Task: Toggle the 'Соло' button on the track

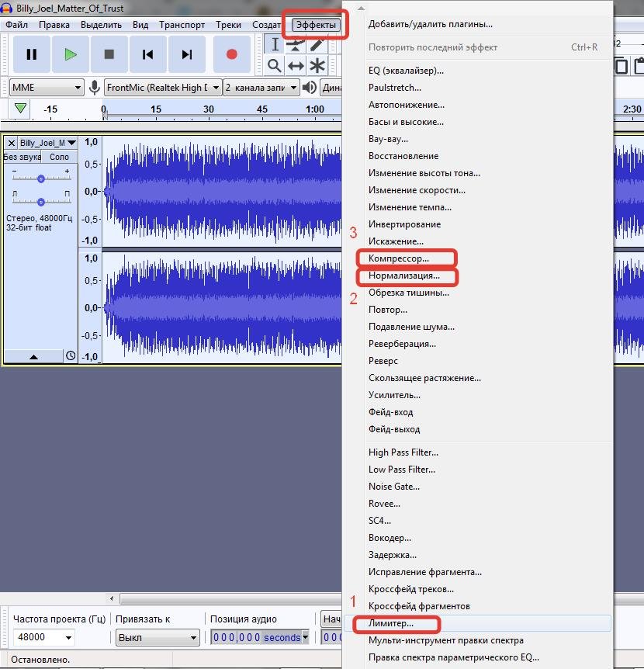Action: pyautogui.click(x=59, y=157)
